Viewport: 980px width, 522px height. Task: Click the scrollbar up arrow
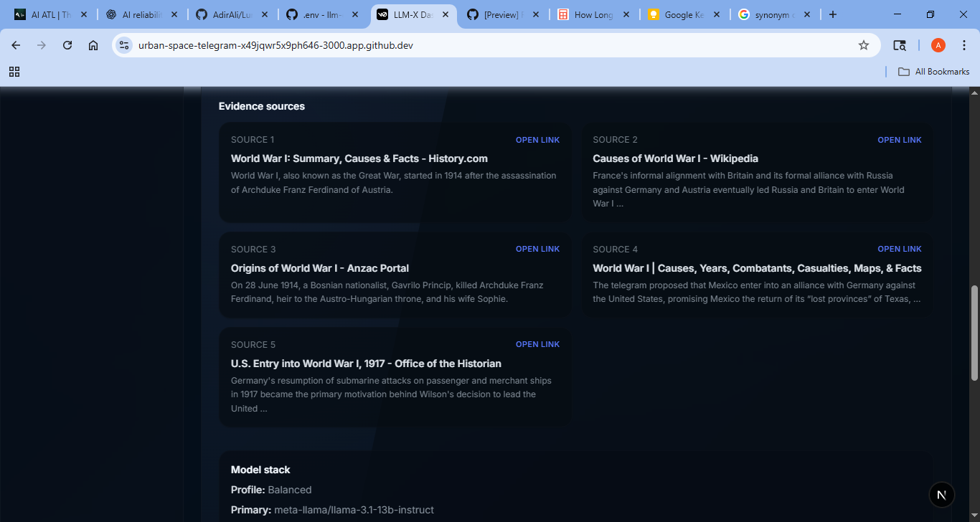pos(974,92)
